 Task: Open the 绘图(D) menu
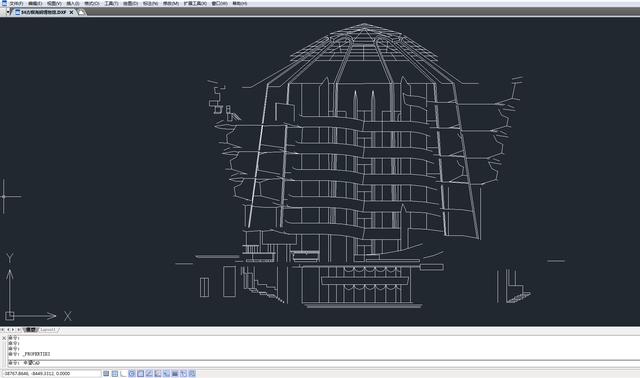(130, 3)
